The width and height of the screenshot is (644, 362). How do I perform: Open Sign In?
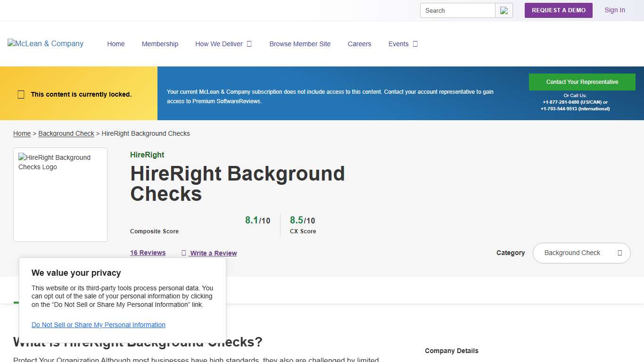[x=614, y=10]
